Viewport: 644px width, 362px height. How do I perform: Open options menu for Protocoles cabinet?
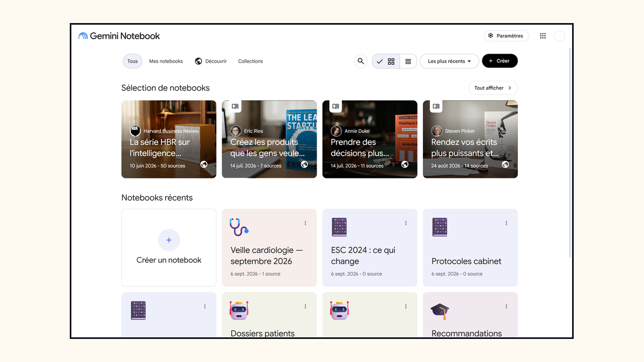pos(506,223)
